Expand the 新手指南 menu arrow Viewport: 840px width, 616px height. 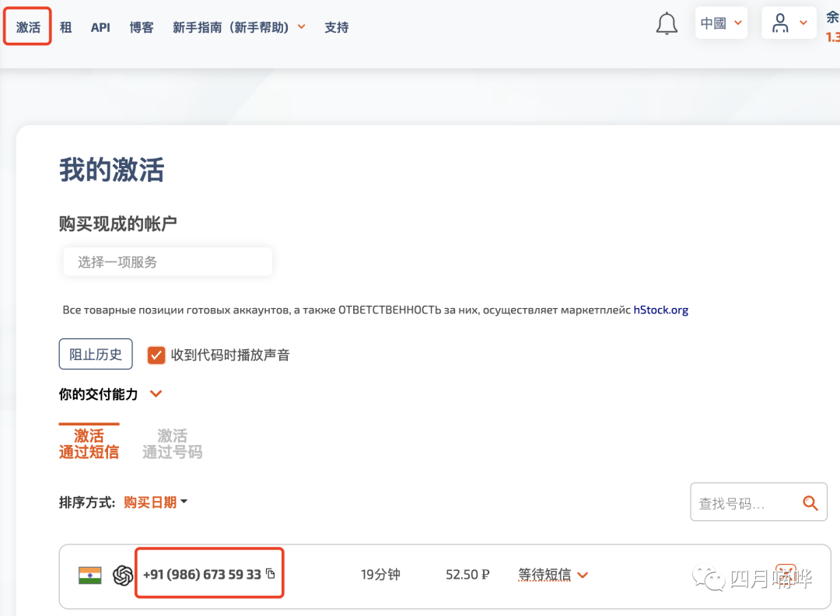(x=302, y=26)
